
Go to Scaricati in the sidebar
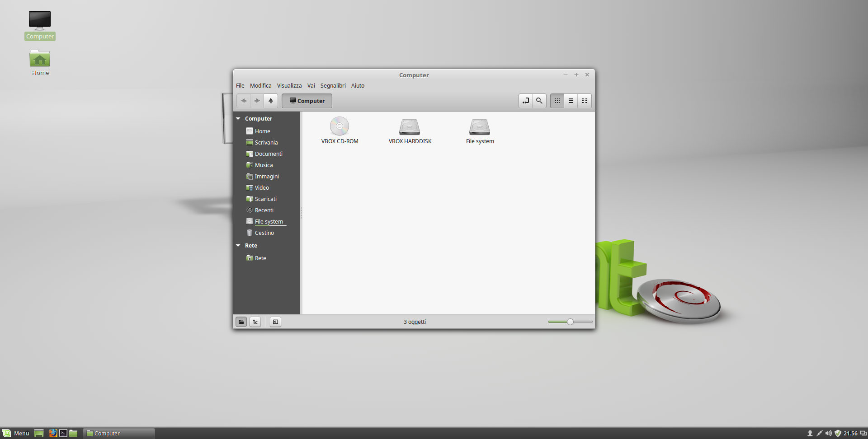265,199
